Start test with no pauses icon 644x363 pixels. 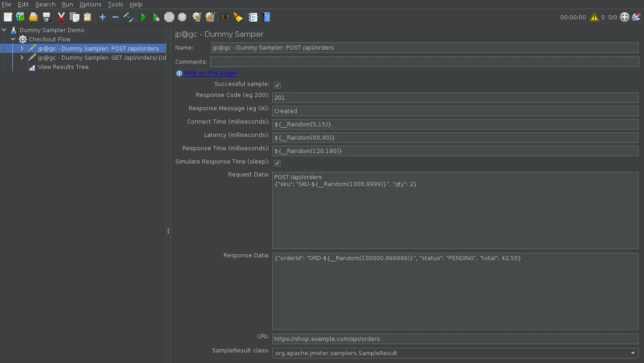tap(156, 17)
